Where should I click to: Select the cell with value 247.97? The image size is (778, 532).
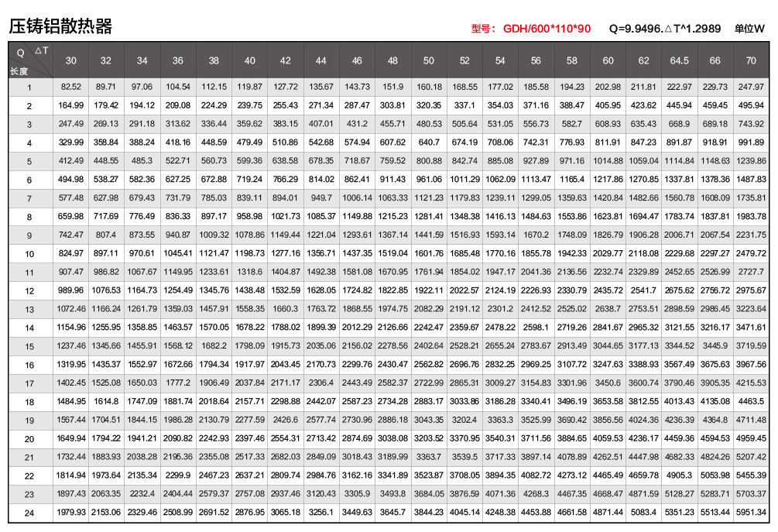click(x=750, y=87)
